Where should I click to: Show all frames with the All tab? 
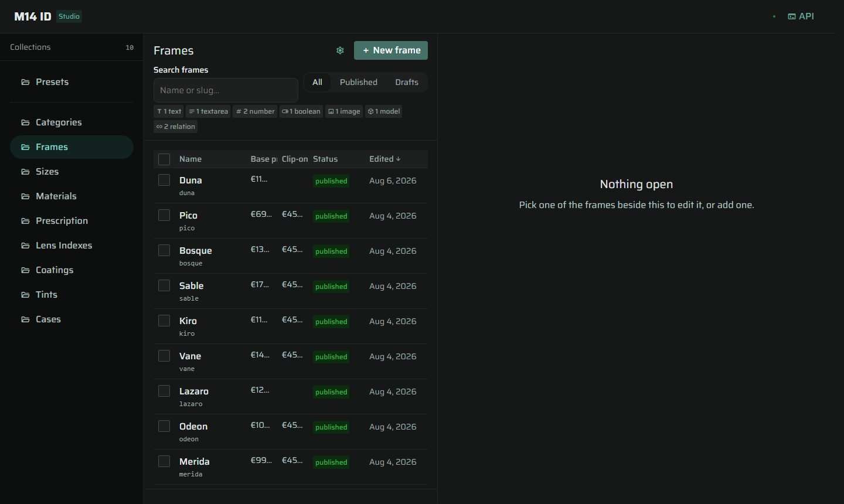click(317, 82)
